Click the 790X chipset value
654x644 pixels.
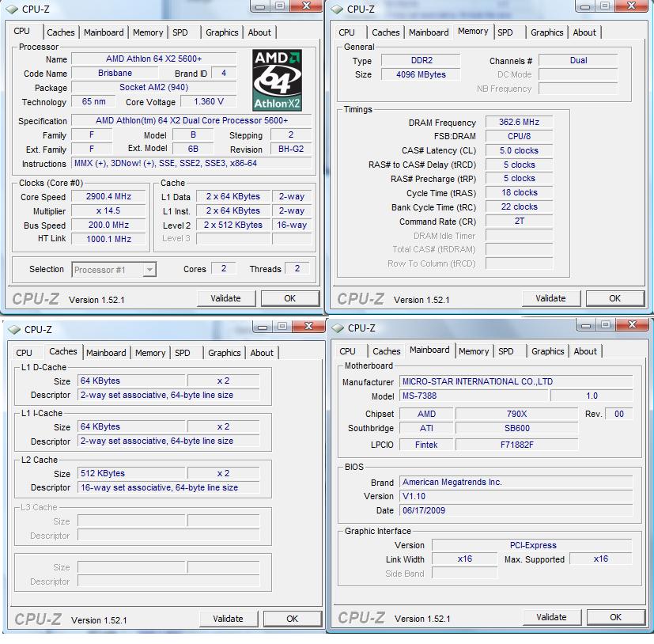[x=516, y=414]
